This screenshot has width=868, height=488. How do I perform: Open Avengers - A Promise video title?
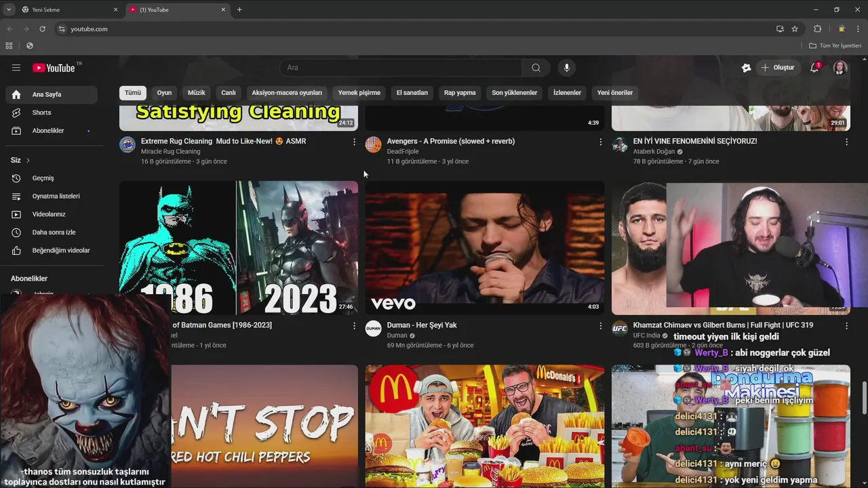click(451, 141)
